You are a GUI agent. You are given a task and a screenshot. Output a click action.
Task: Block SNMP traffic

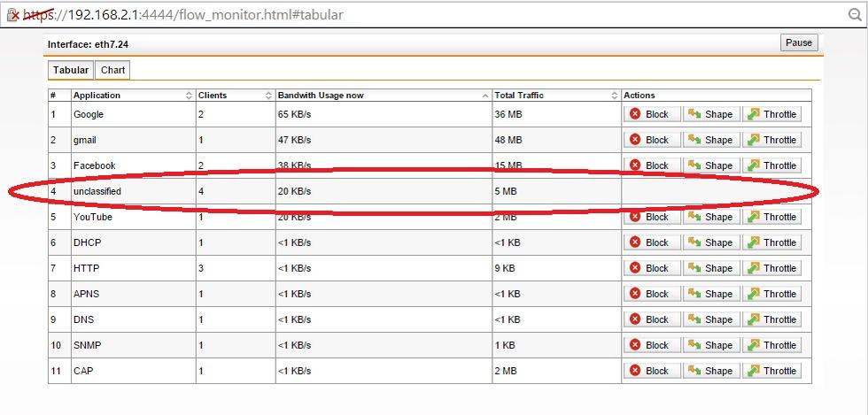(652, 345)
